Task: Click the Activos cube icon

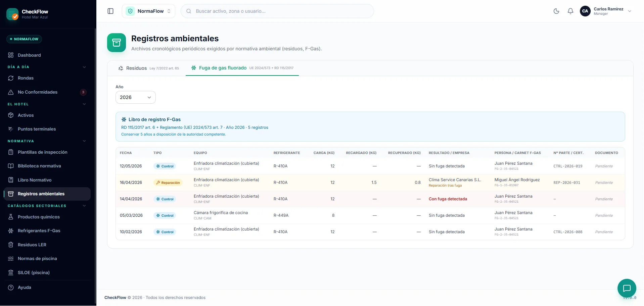Action: pos(11,115)
